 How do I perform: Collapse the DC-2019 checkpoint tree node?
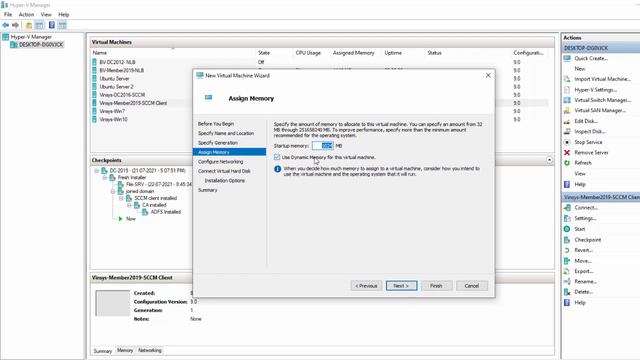(97, 171)
